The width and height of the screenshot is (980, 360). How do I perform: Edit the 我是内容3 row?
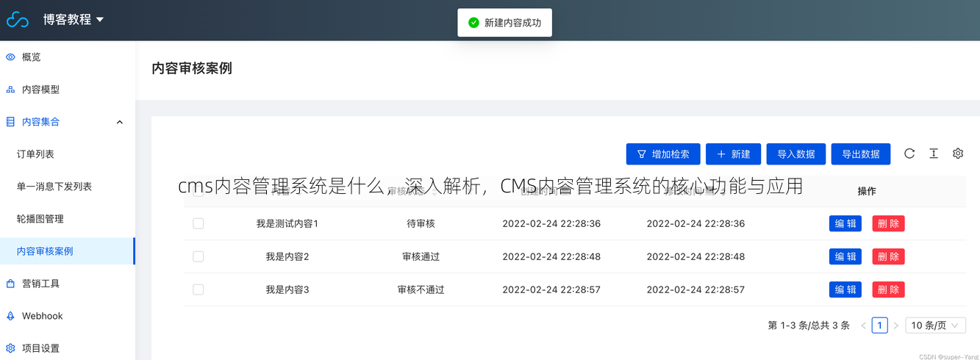pos(845,289)
